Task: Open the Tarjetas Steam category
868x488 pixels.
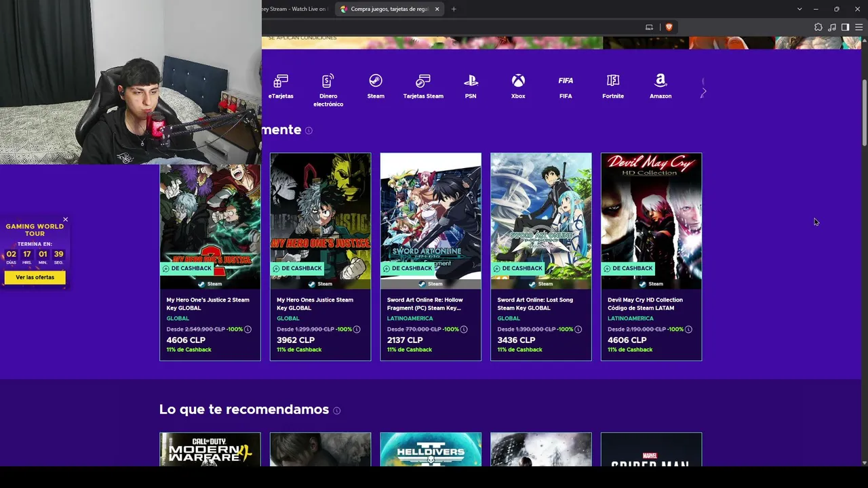Action: (423, 87)
